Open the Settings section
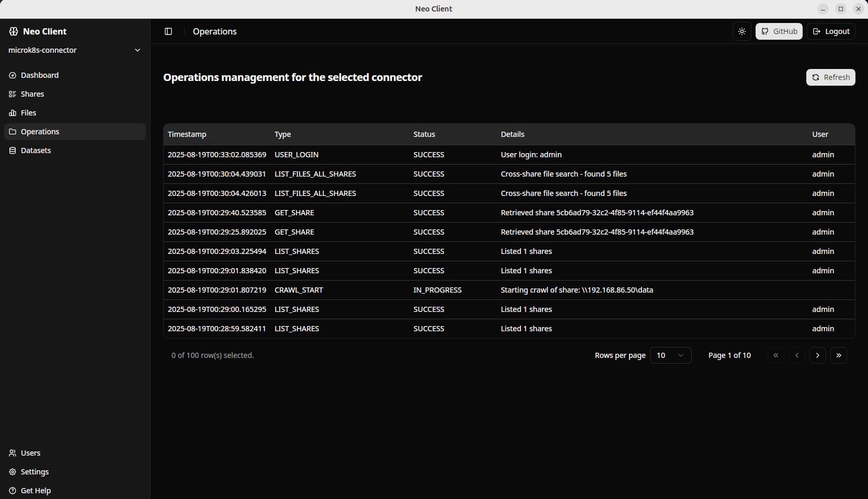The height and width of the screenshot is (499, 868). tap(35, 472)
